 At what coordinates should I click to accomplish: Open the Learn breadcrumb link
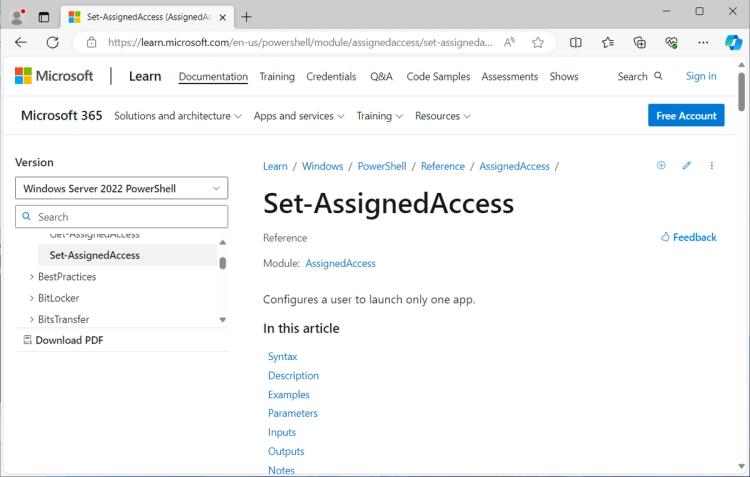275,166
